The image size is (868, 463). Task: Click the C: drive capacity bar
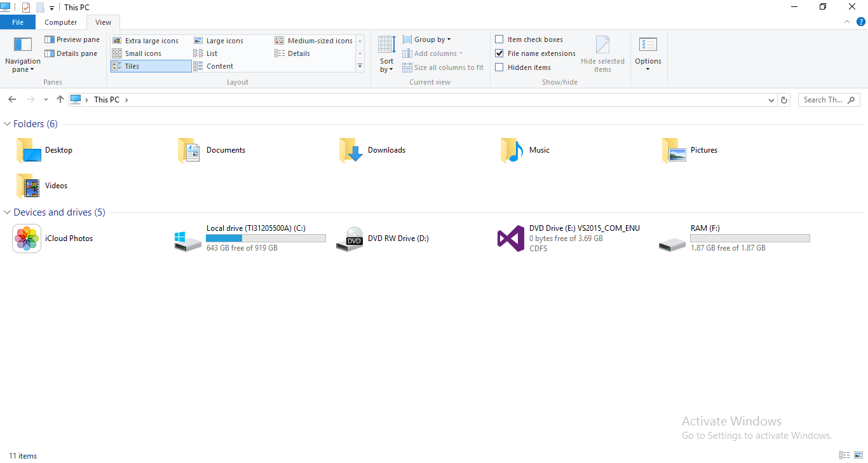coord(265,238)
